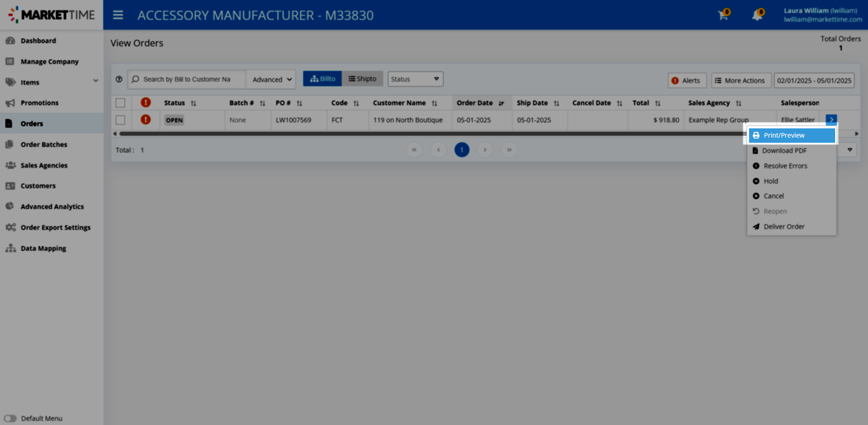Image resolution: width=868 pixels, height=425 pixels.
Task: Click the Advanced Analytics pie icon
Action: point(10,206)
